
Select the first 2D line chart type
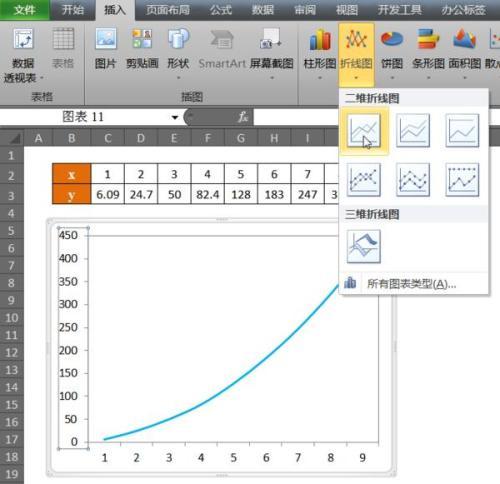[x=364, y=131]
